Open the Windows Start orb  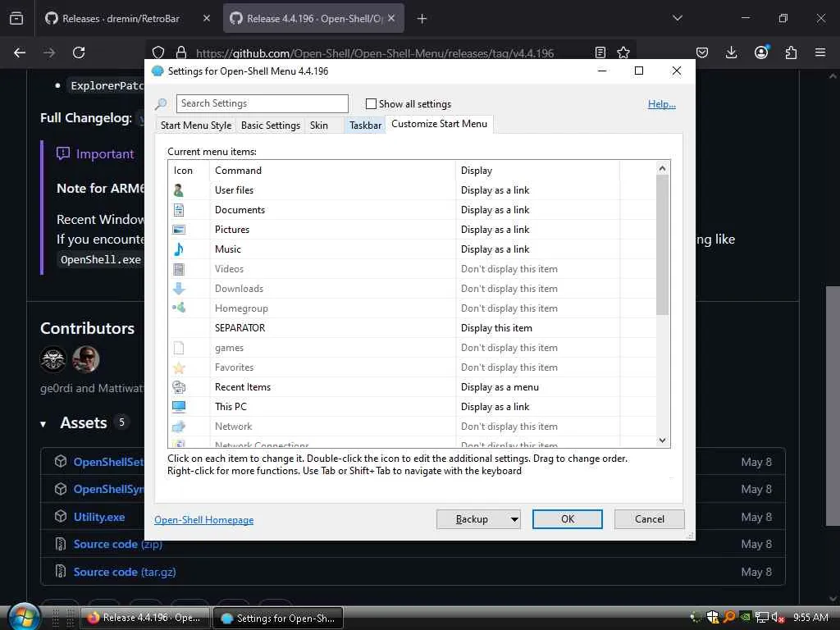coord(24,617)
